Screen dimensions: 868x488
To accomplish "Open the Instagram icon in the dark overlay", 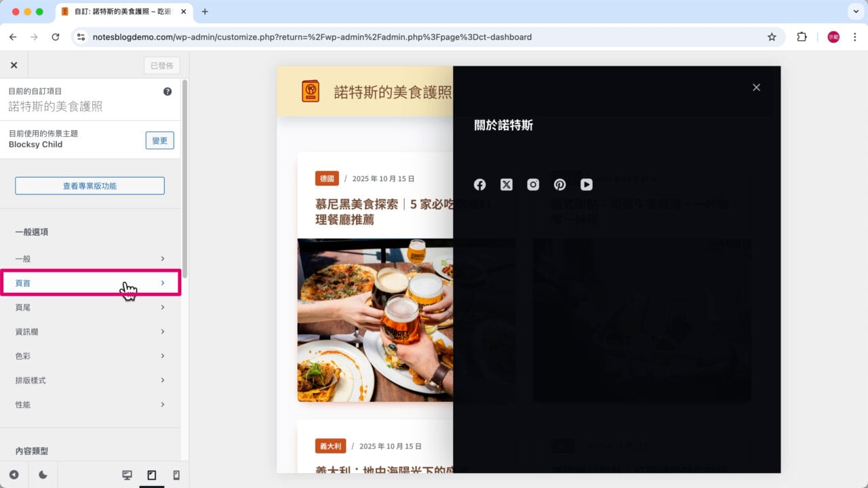I will [533, 184].
